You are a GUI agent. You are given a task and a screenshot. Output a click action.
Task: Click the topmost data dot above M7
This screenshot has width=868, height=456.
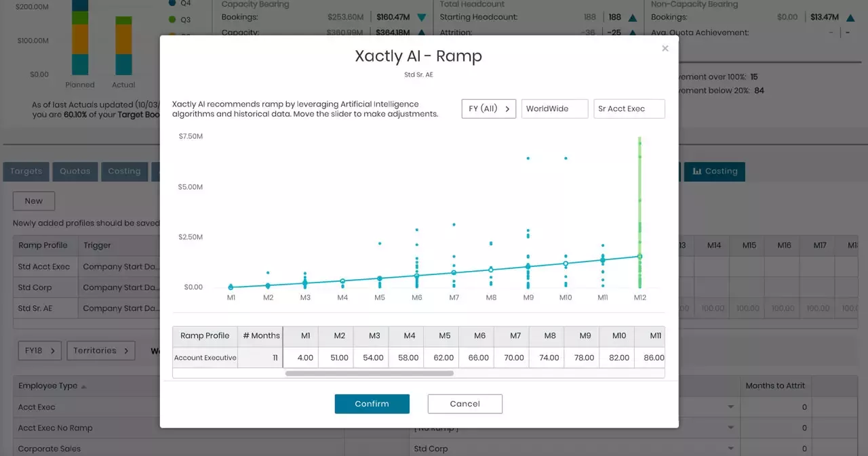[x=454, y=224]
